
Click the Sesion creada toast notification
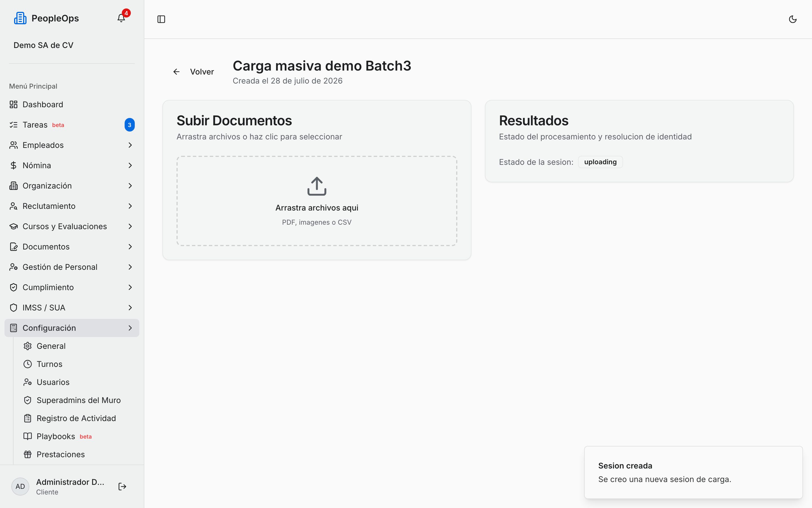[x=693, y=472]
